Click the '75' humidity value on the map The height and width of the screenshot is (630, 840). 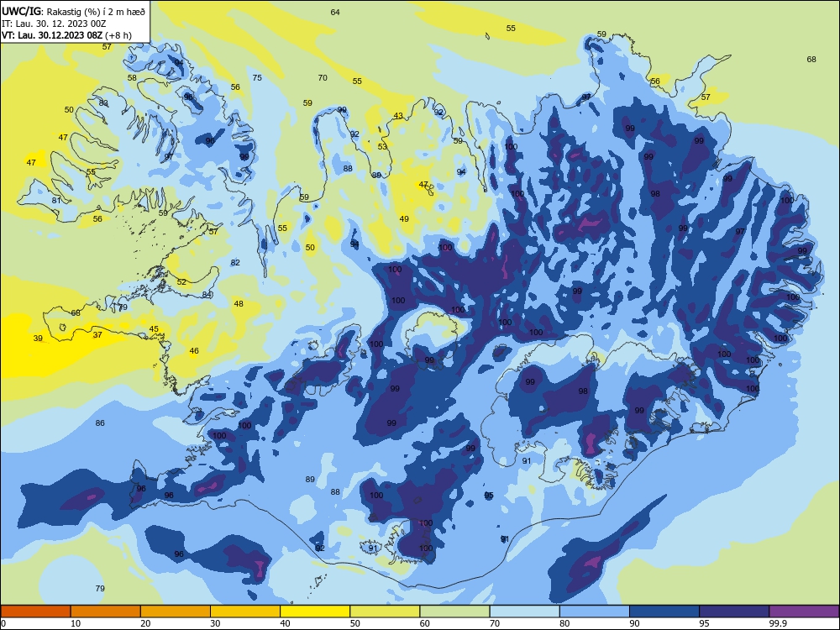click(x=257, y=77)
